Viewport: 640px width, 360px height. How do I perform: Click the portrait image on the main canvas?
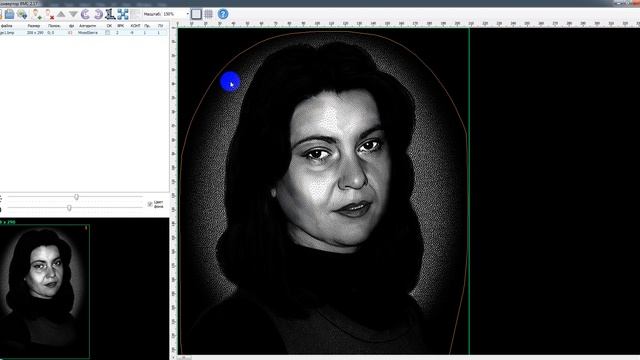coord(323,191)
